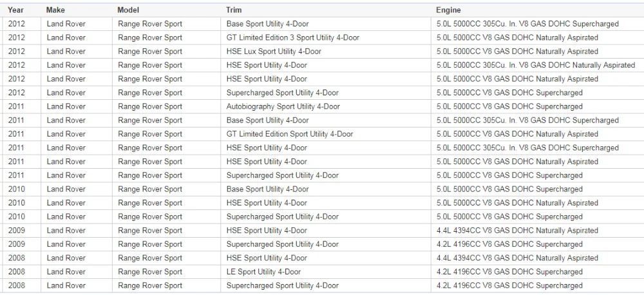Click 2010 Base row Supercharged engine cell

509,189
